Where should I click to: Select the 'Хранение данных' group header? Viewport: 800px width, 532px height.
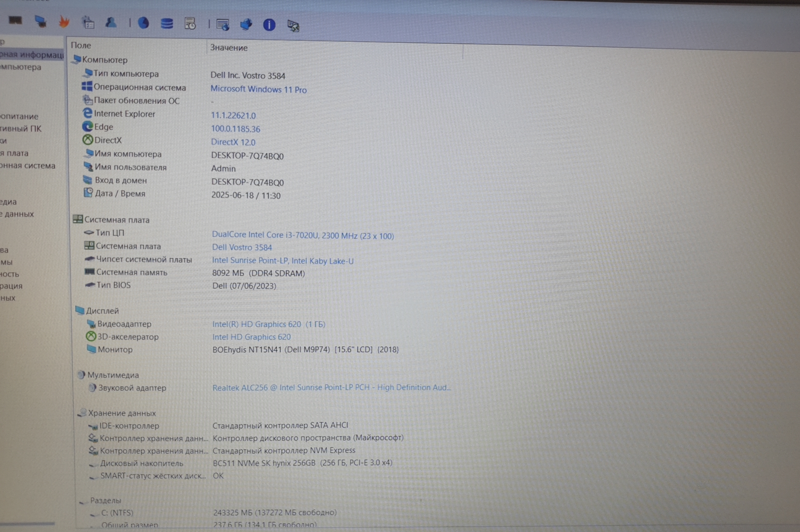122,413
